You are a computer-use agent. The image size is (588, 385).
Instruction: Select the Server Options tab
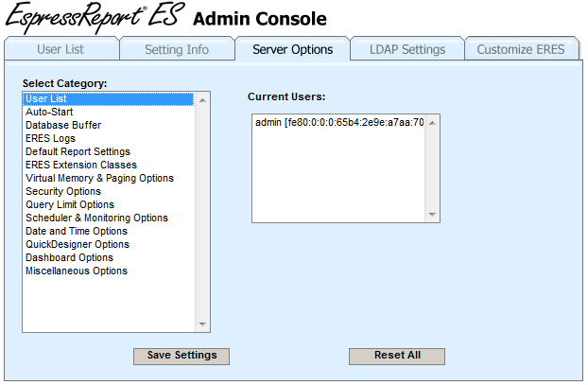(292, 49)
